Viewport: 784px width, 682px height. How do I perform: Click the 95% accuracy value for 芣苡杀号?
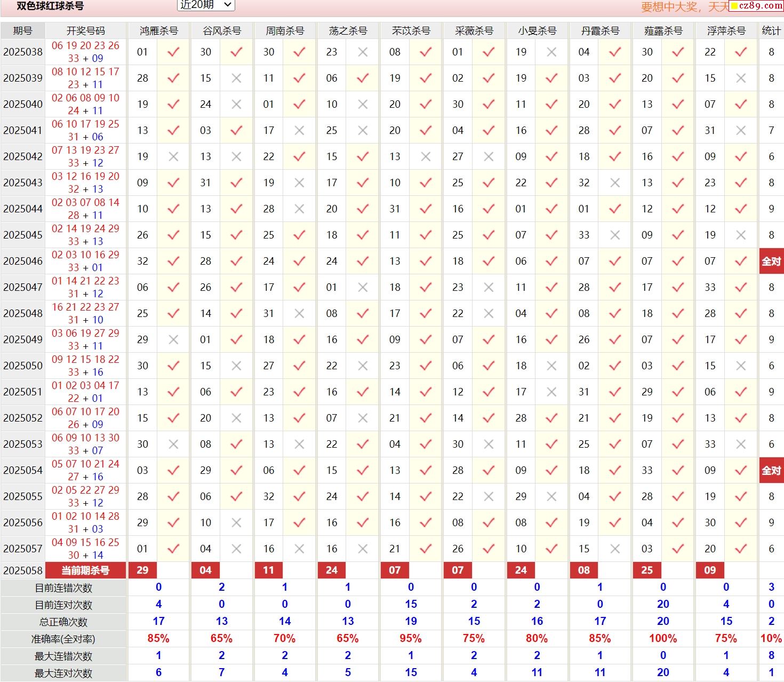411,639
